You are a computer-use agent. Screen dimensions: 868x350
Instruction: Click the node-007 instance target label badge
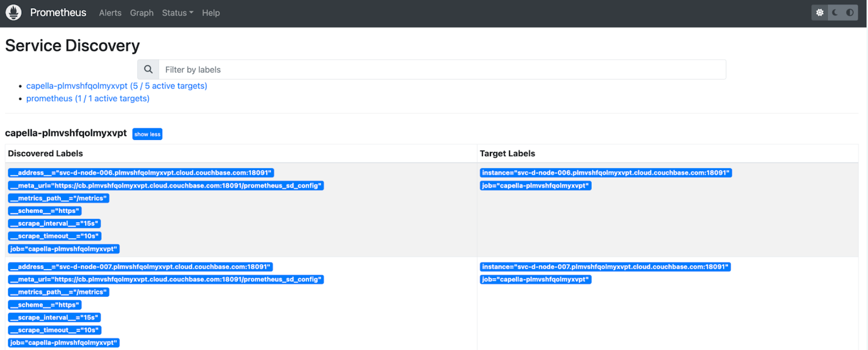[605, 267]
